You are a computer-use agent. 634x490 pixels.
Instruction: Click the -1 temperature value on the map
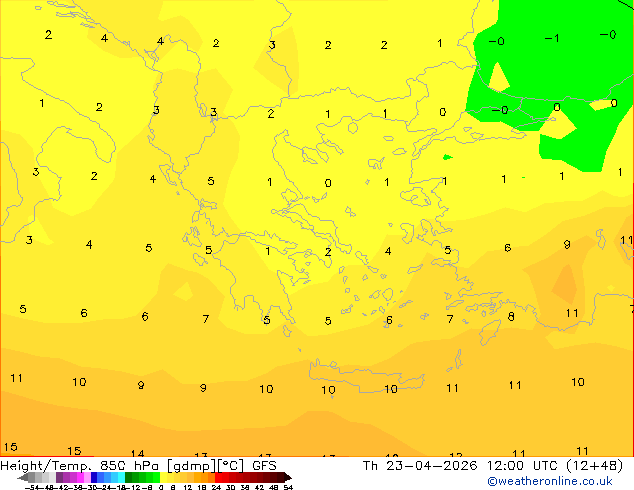point(552,38)
